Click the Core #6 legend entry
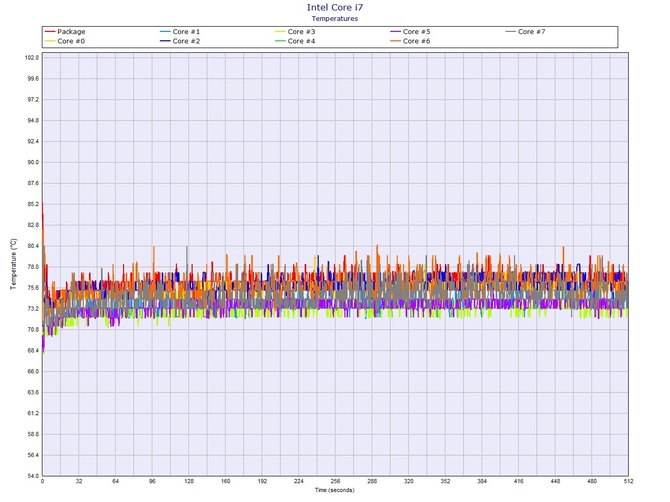 (x=410, y=41)
